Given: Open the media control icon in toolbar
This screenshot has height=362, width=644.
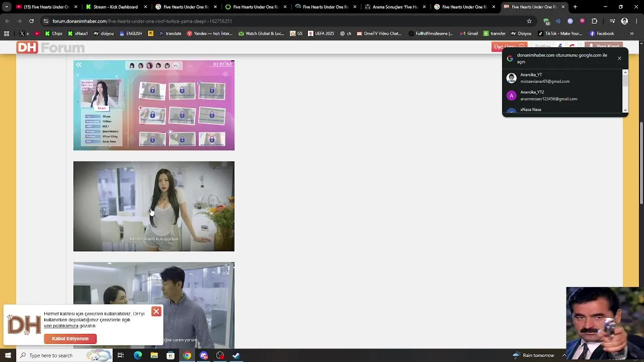Looking at the screenshot, I should [x=612, y=21].
